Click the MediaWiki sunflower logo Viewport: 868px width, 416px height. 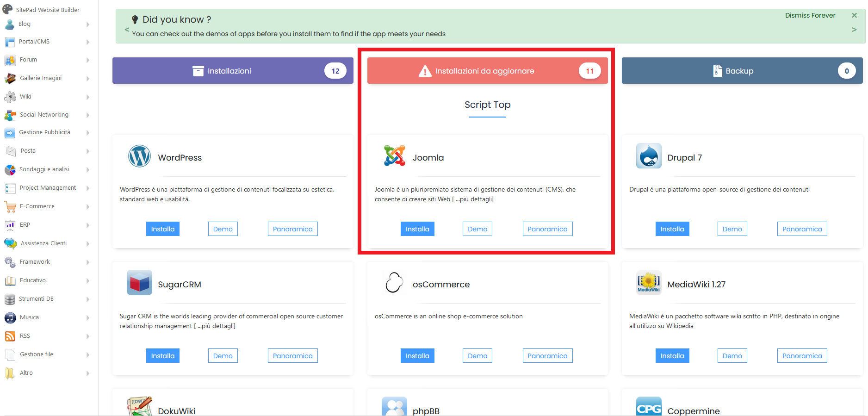point(649,282)
